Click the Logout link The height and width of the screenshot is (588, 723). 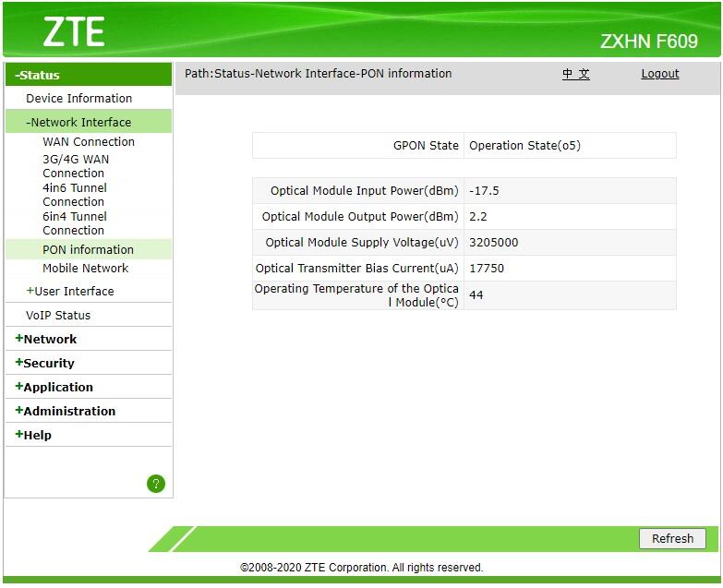pyautogui.click(x=659, y=74)
